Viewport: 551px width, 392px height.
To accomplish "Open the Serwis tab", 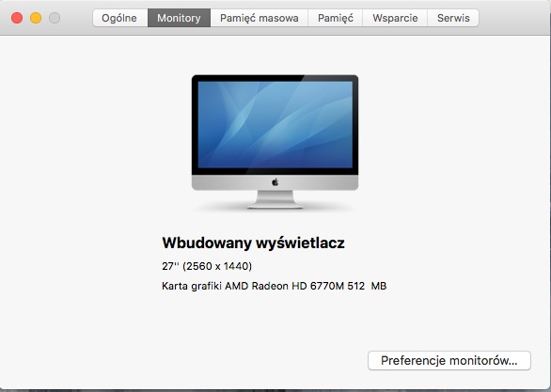I will (x=453, y=18).
